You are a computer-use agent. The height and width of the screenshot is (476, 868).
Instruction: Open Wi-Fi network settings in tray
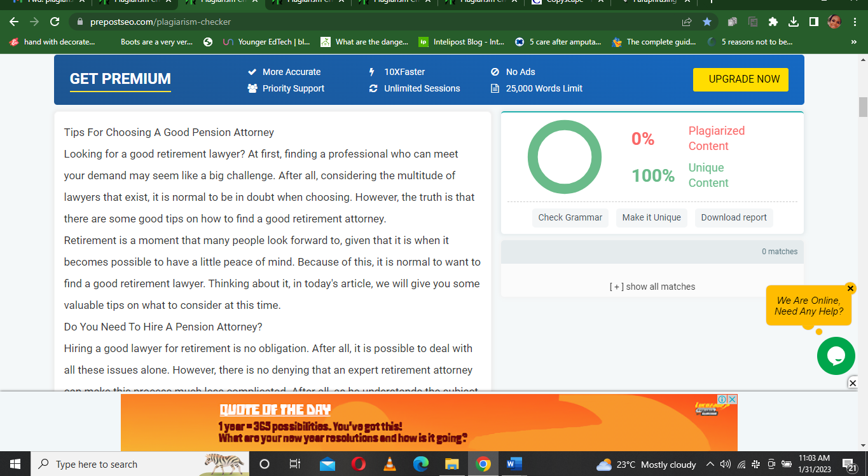coord(741,464)
